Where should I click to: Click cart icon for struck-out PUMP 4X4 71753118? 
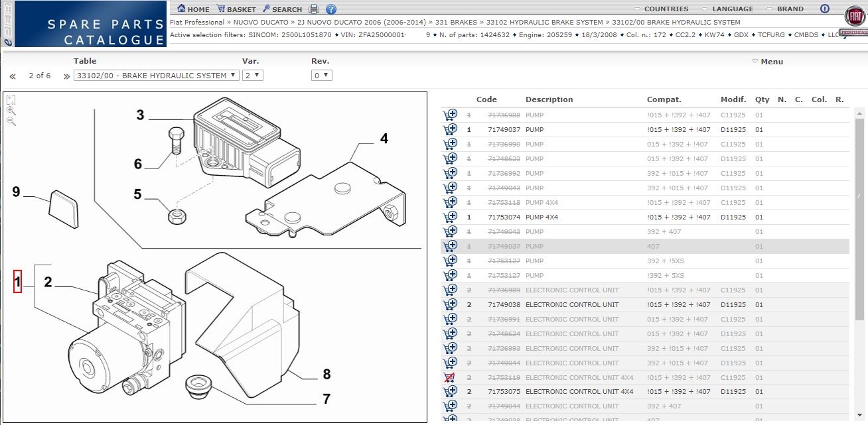(451, 202)
